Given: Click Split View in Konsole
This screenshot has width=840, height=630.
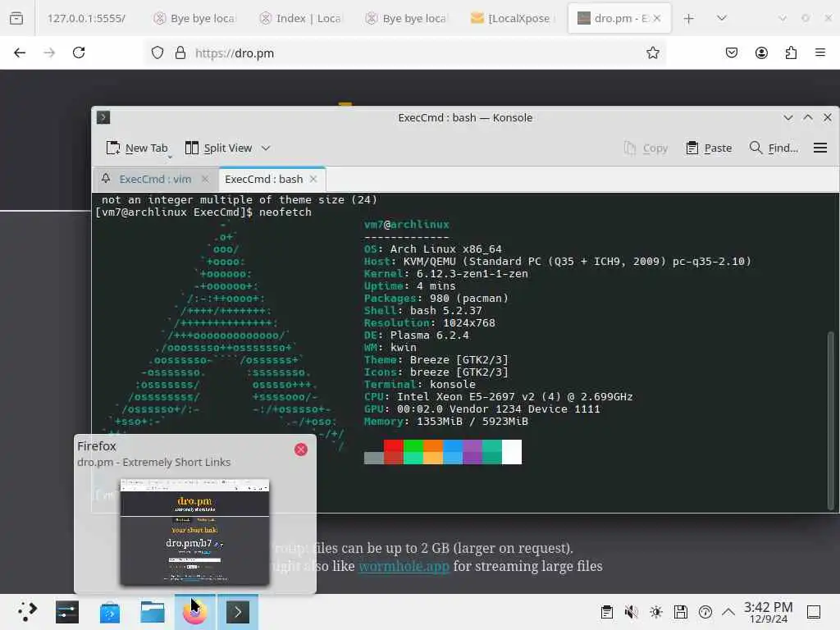Looking at the screenshot, I should click(x=218, y=148).
